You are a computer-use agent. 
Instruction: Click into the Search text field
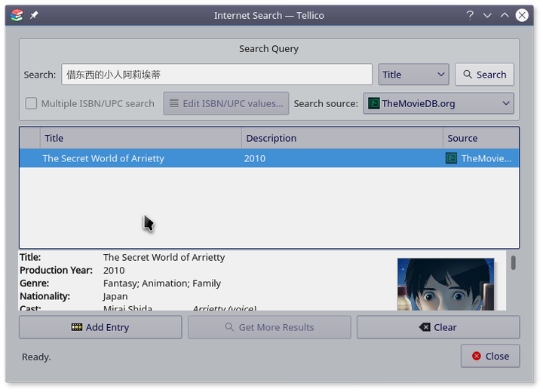pyautogui.click(x=216, y=75)
